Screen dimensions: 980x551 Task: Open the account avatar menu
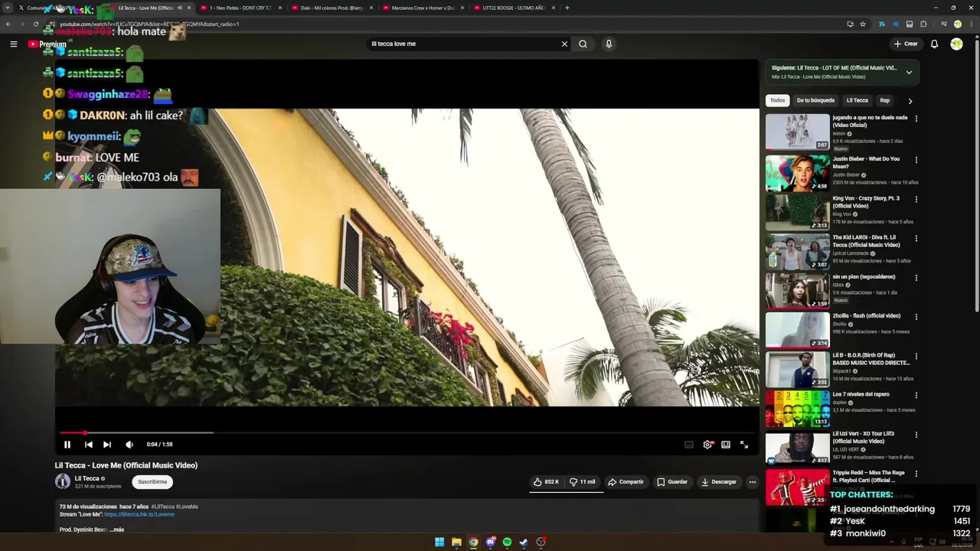956,44
